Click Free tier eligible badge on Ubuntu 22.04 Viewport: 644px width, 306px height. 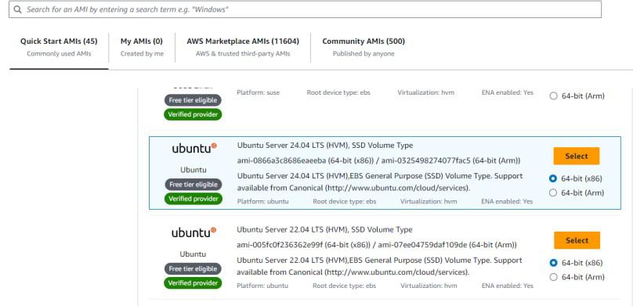[193, 269]
